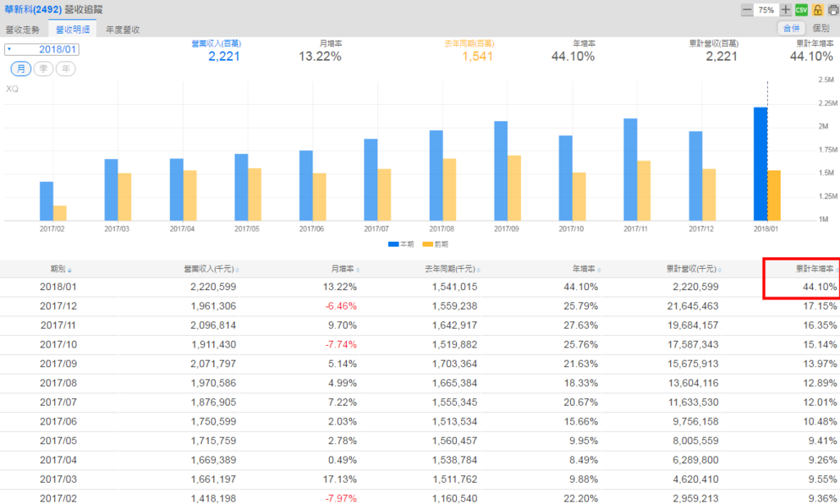This screenshot has height=504, width=840.
Task: Click the blue 2017/09 bar in chart
Action: coord(500,170)
